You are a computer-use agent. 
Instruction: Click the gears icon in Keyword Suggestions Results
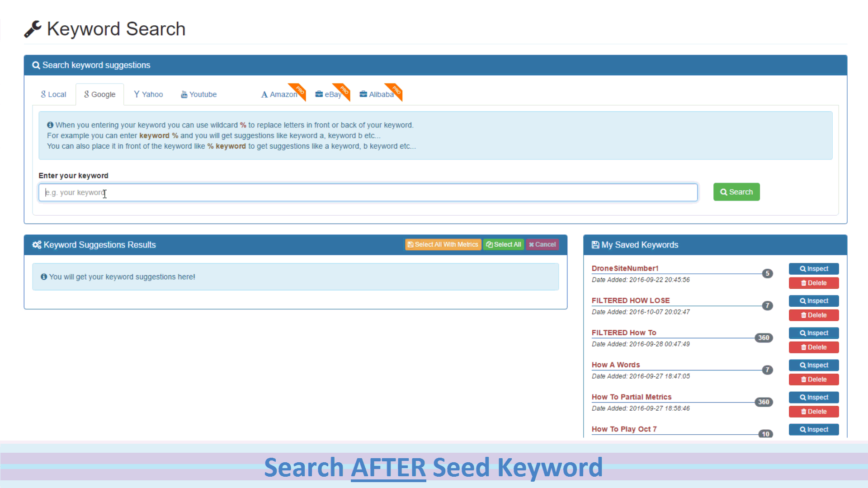point(37,244)
